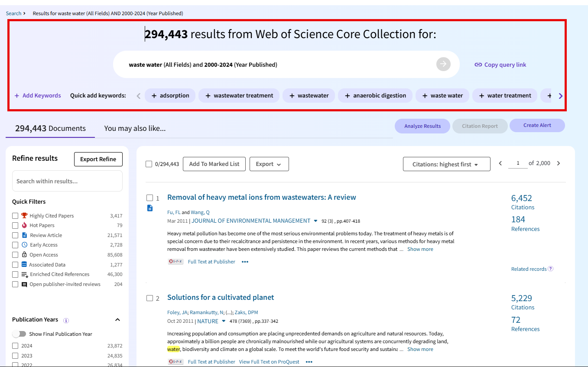Screen dimensions: 588x367
Task: Toggle Show Final Publication Year switch
Action: 19,334
